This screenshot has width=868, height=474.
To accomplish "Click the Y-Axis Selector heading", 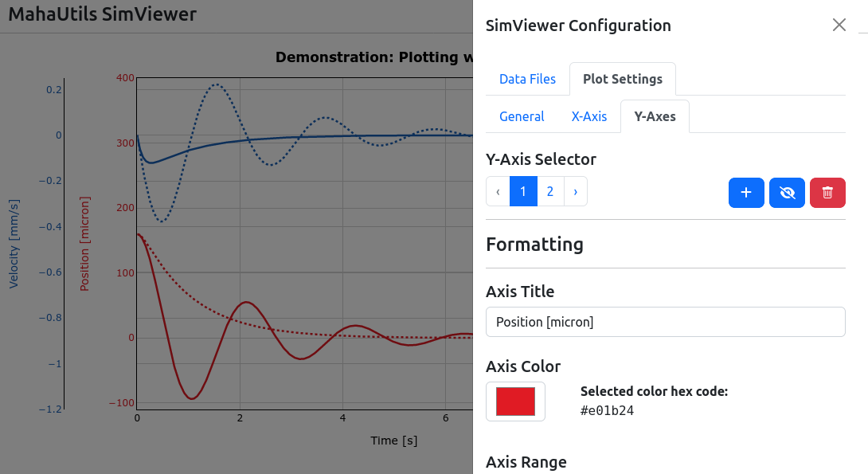I will (541, 159).
